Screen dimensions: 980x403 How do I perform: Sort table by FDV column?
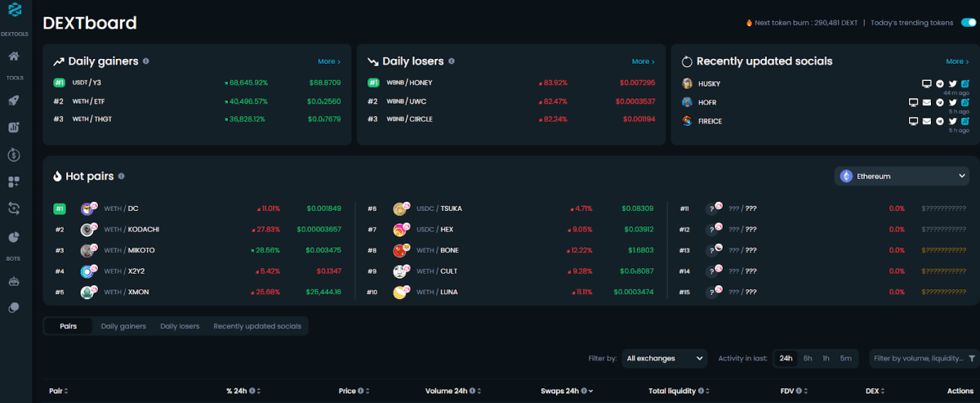[795, 391]
